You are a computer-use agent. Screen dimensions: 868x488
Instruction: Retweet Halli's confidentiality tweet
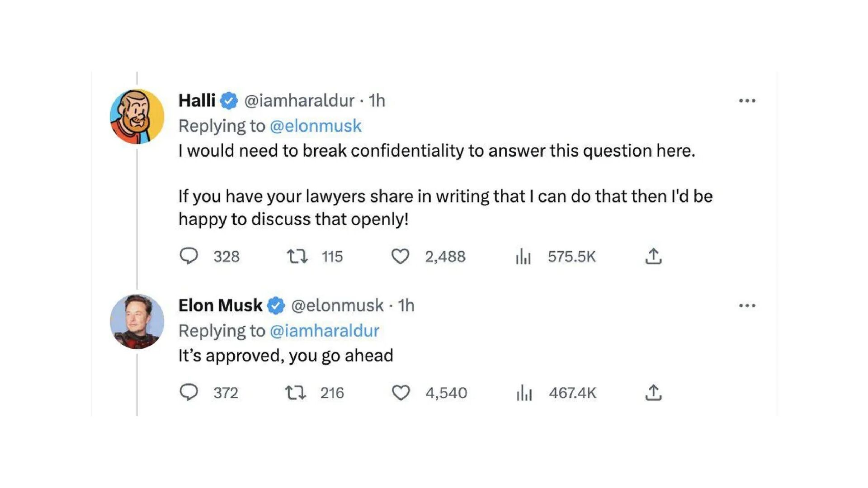click(297, 257)
